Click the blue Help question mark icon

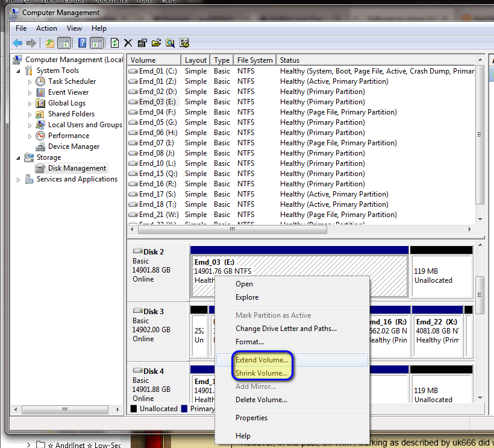[x=82, y=43]
